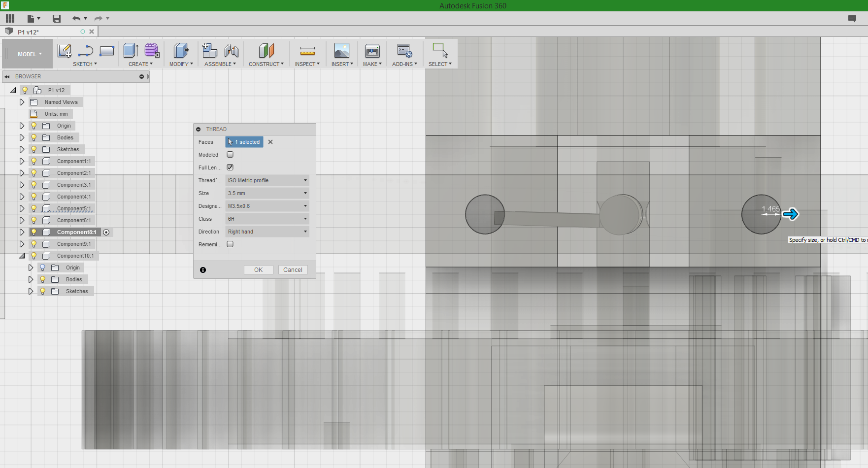Click the Measure ruler icon
This screenshot has width=868, height=468.
click(307, 51)
